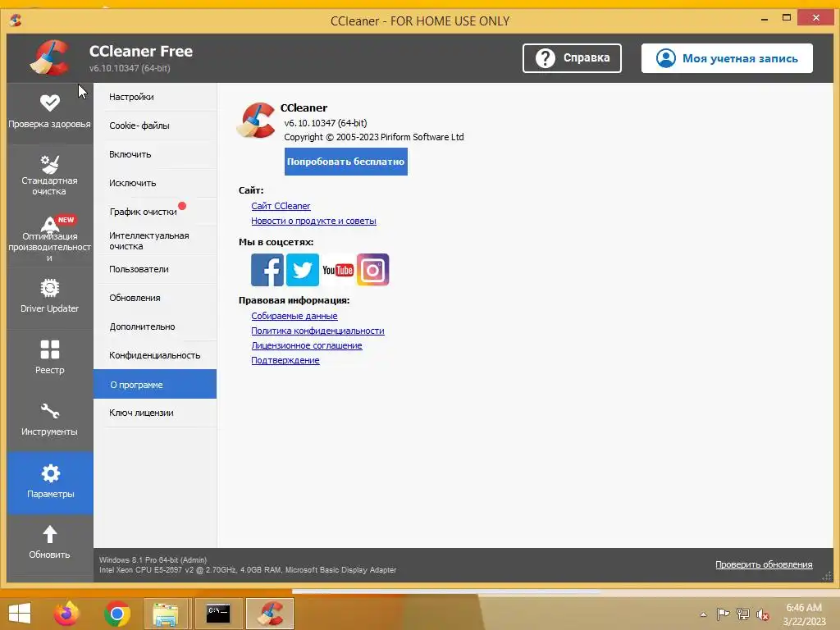840x630 pixels.
Task: Click the muted volume tray icon
Action: click(x=762, y=614)
